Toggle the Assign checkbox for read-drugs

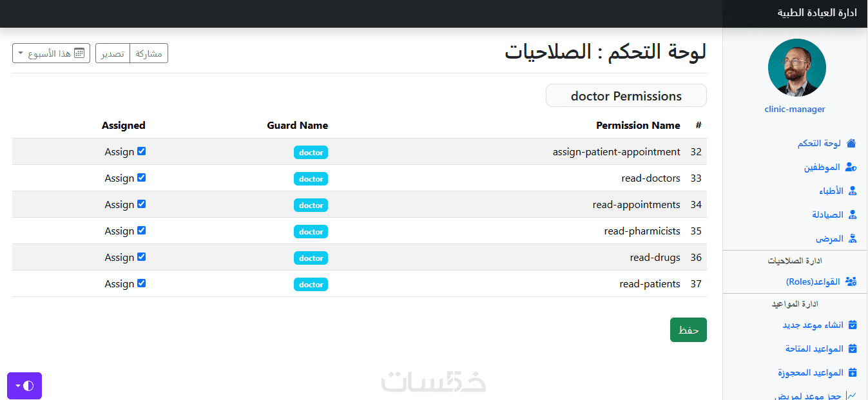click(142, 257)
